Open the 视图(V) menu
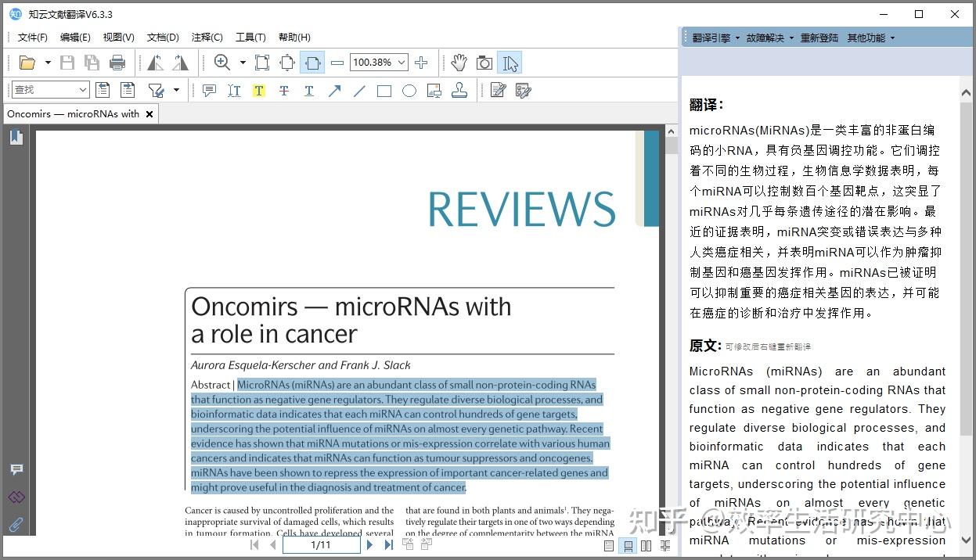 [x=118, y=37]
